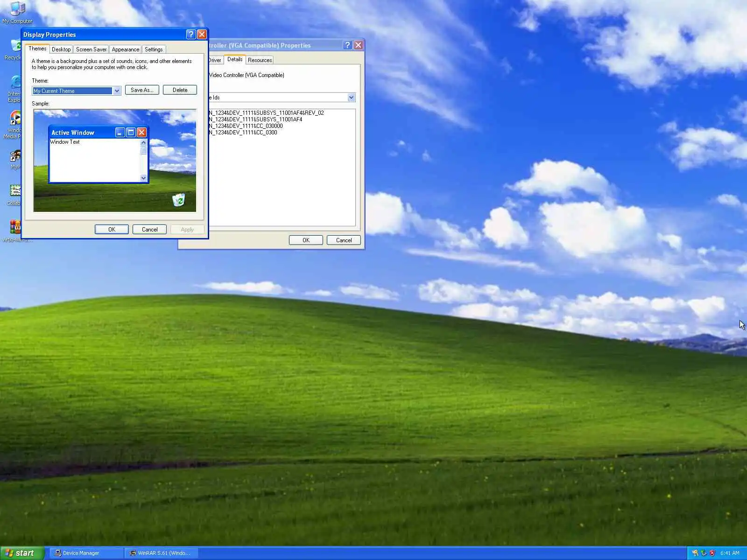Switch to Device Manager in the taskbar

click(x=86, y=553)
